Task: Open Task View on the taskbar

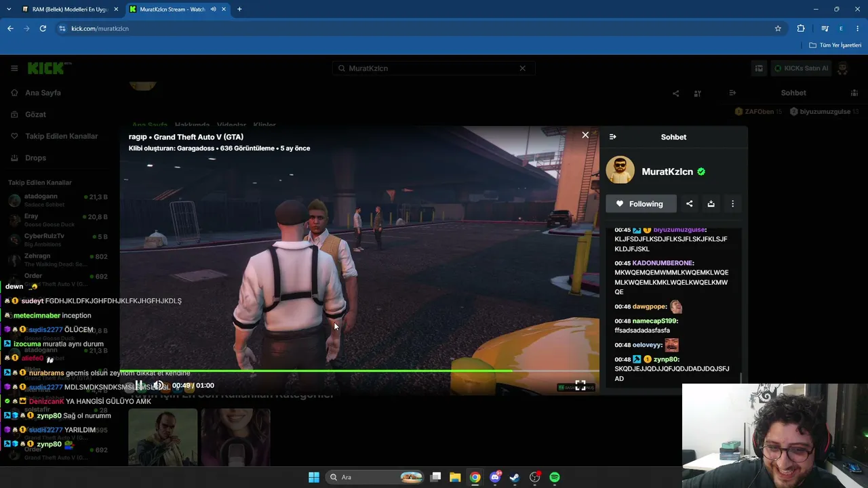Action: pos(436,477)
